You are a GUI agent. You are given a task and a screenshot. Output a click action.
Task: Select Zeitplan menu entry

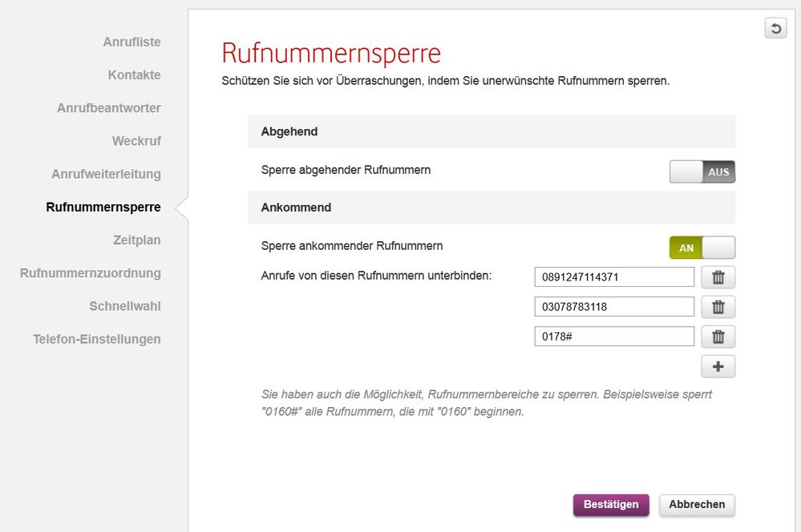pos(137,240)
